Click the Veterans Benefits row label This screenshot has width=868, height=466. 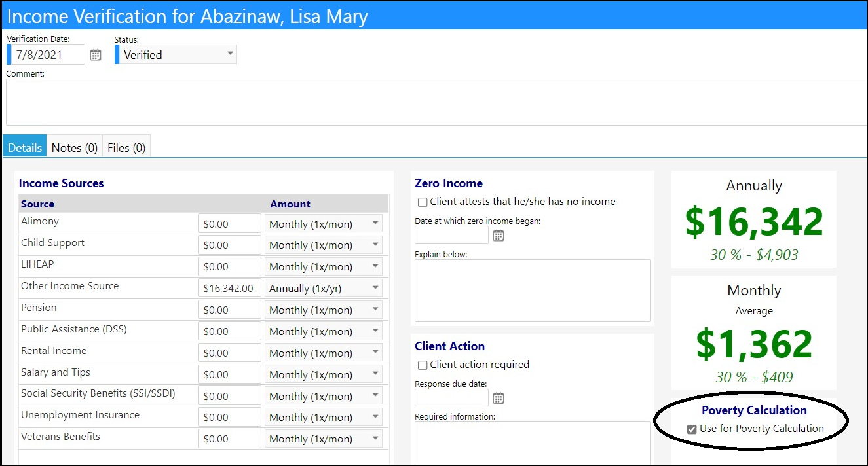[60, 437]
